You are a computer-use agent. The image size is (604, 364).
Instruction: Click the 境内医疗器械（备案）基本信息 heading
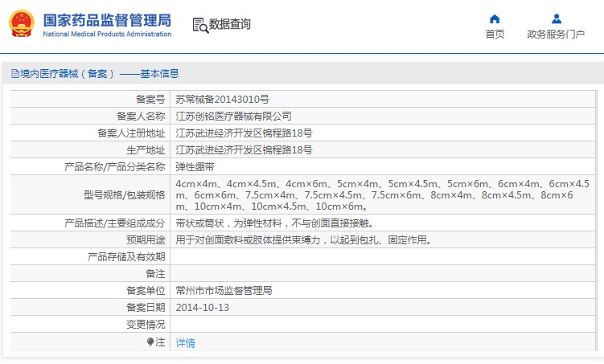coord(100,73)
